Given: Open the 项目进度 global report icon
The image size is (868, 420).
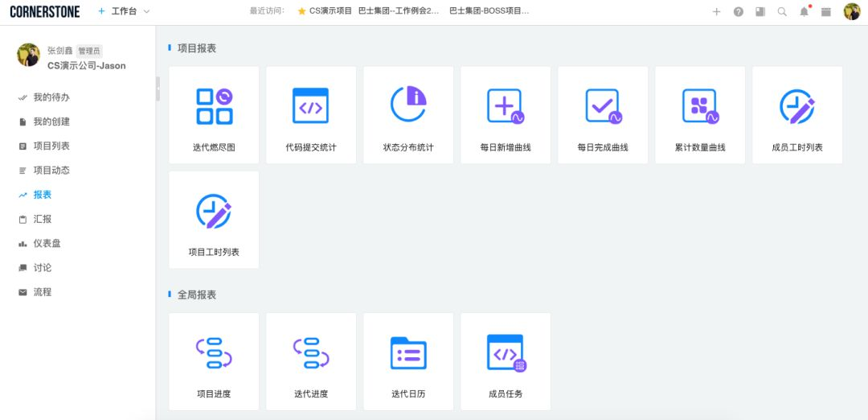Looking at the screenshot, I should click(214, 353).
